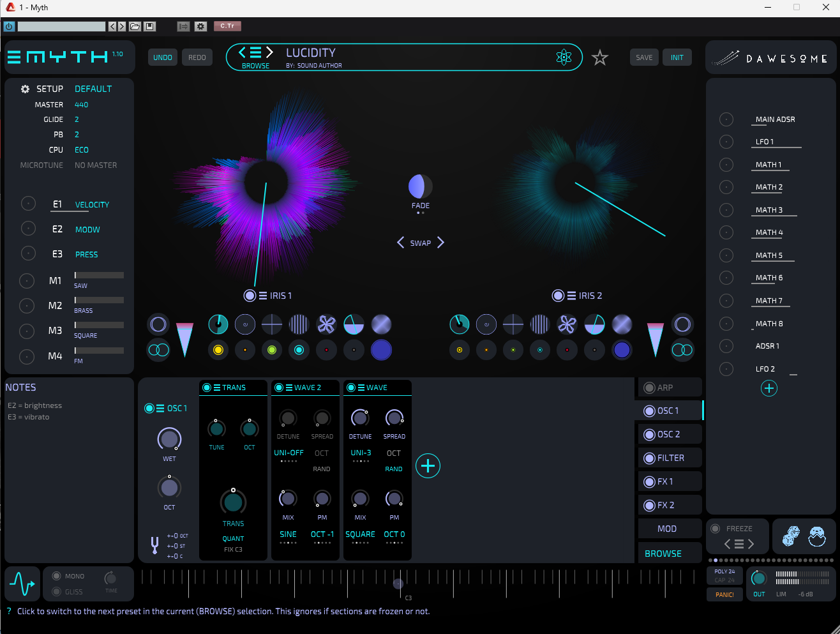The height and width of the screenshot is (634, 840).
Task: Toggle the ARP section power
Action: pyautogui.click(x=650, y=388)
